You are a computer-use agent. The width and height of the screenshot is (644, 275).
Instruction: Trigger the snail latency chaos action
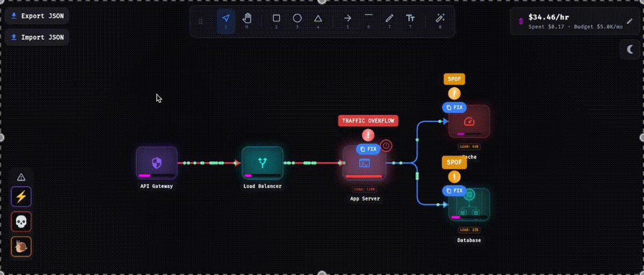(21, 247)
